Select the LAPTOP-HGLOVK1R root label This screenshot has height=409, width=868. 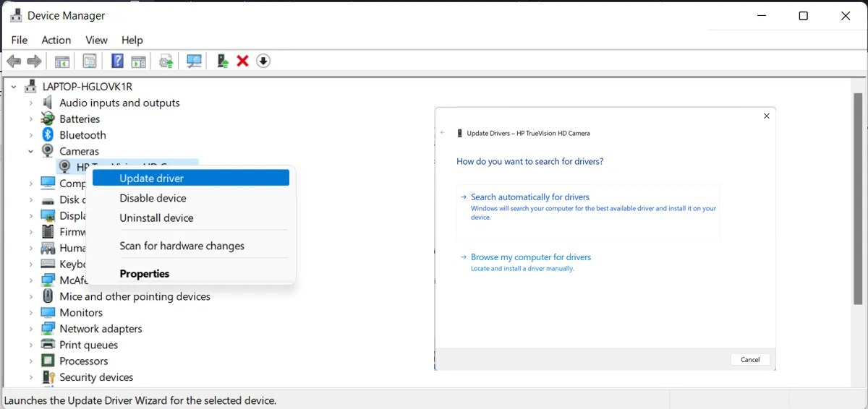pos(88,87)
